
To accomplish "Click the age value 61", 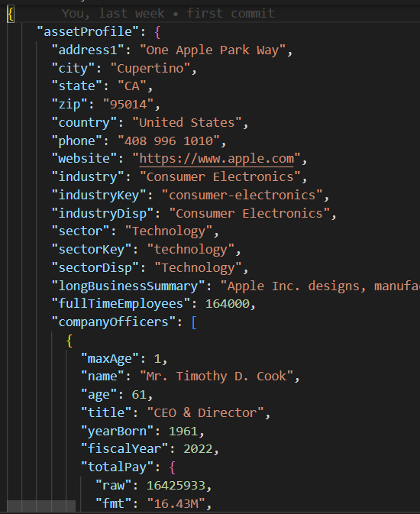I will point(139,395).
